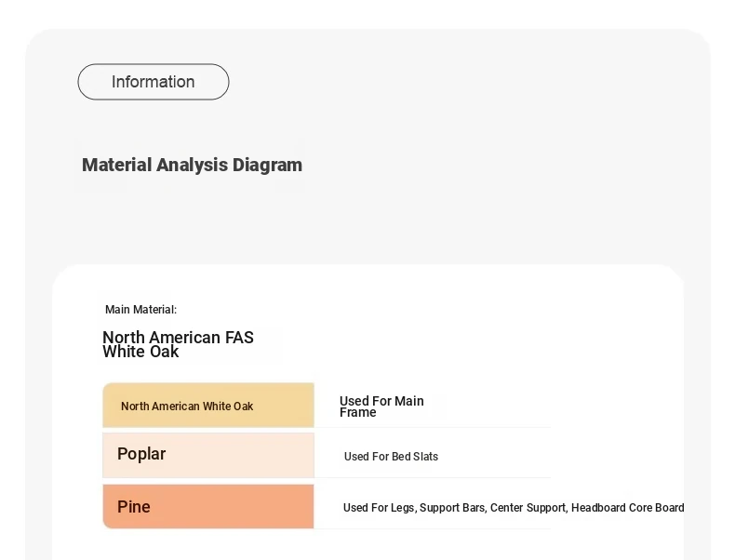Select the Poplar color swatch
Screen dimensions: 735x560
(x=208, y=455)
